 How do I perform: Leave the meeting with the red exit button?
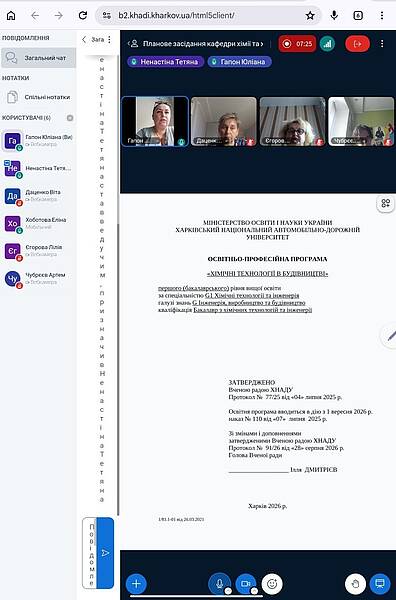[357, 44]
